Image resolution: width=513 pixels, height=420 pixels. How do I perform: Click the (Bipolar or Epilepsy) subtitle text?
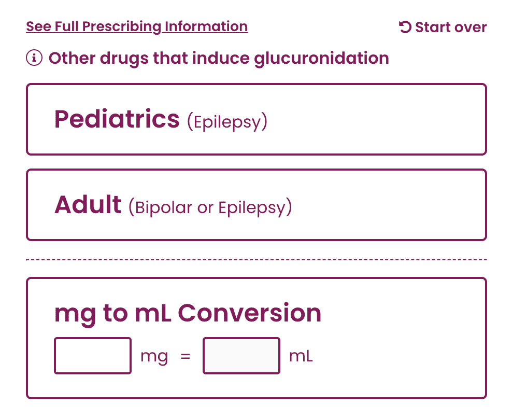pos(210,207)
